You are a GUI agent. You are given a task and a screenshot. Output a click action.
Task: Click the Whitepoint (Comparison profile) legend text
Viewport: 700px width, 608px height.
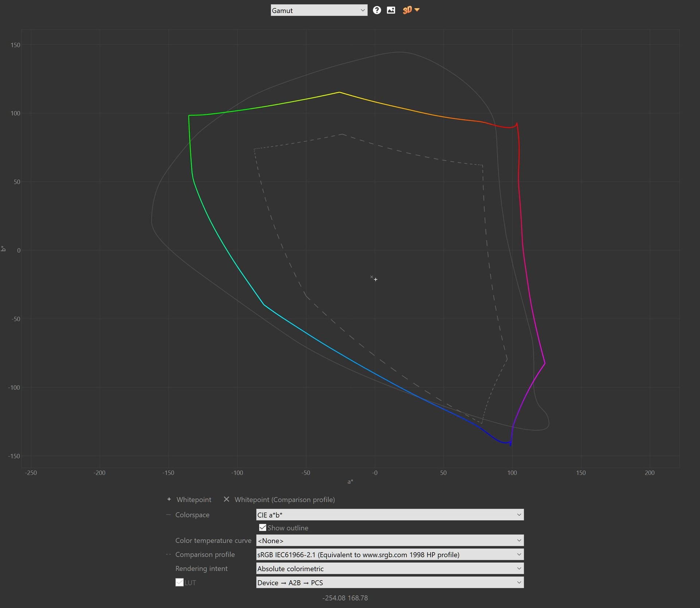(284, 499)
